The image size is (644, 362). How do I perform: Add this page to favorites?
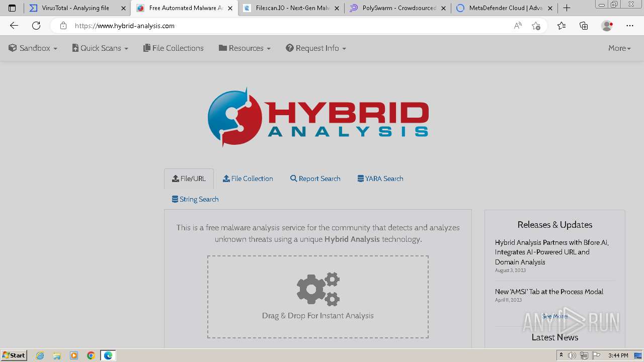tap(536, 26)
